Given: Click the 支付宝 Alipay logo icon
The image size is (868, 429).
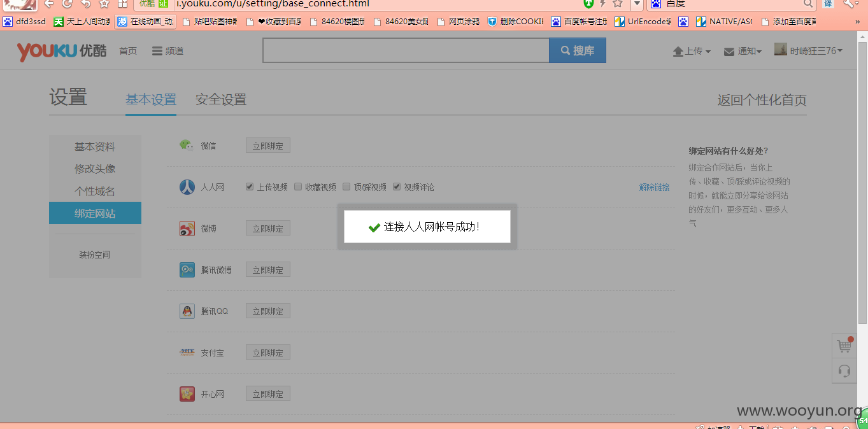Looking at the screenshot, I should pos(187,352).
